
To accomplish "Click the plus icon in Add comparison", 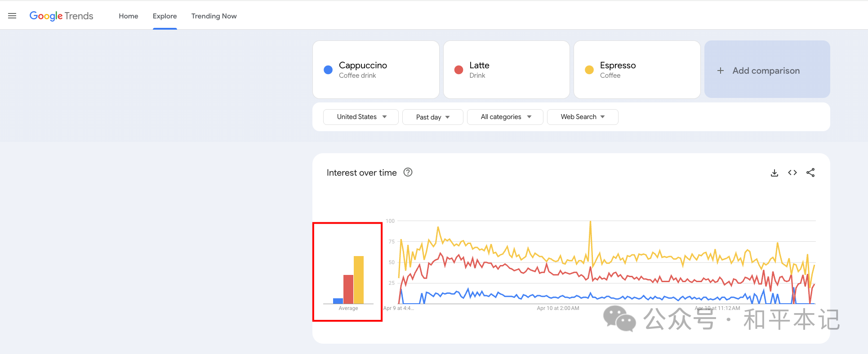I will 721,71.
